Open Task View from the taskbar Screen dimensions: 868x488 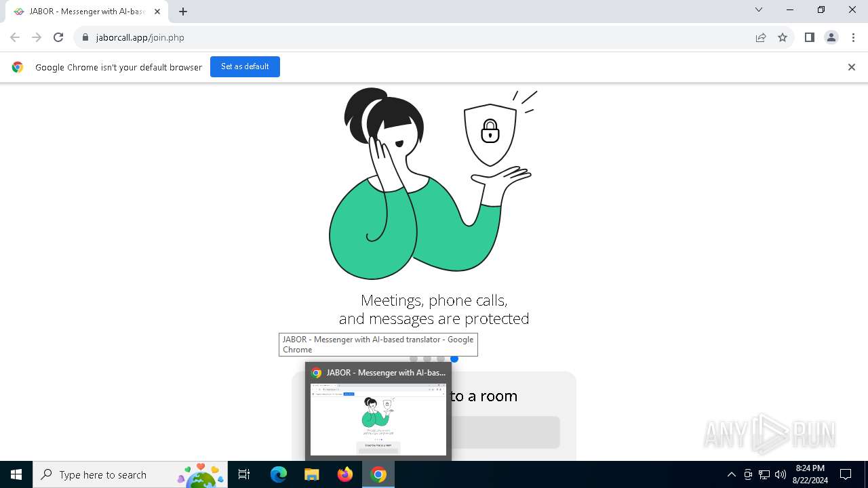(245, 474)
